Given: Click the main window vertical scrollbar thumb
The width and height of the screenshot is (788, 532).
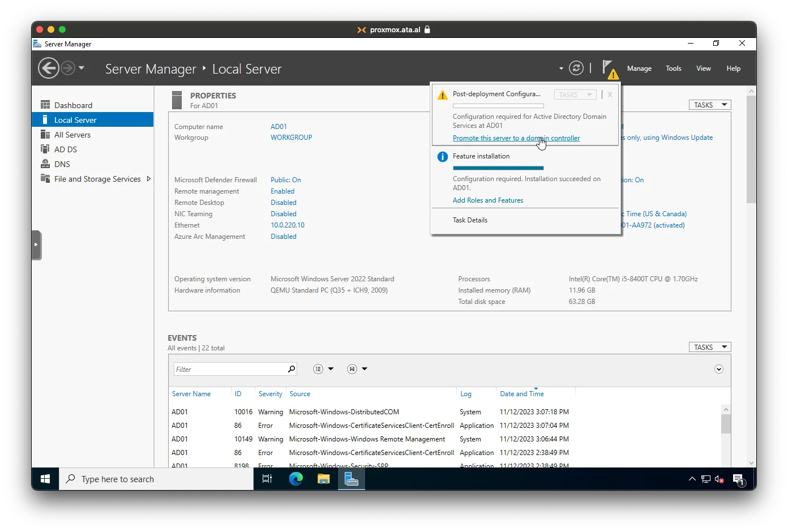Looking at the screenshot, I should click(751, 149).
